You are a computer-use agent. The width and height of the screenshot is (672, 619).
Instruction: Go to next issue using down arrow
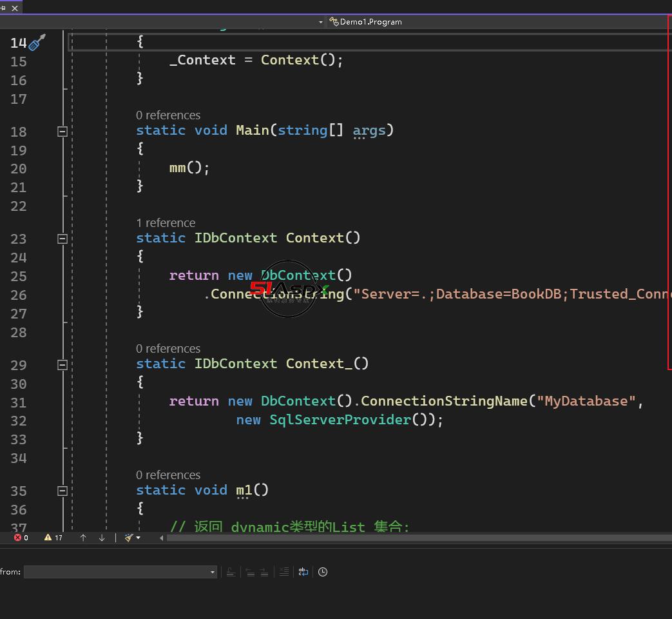pos(102,538)
